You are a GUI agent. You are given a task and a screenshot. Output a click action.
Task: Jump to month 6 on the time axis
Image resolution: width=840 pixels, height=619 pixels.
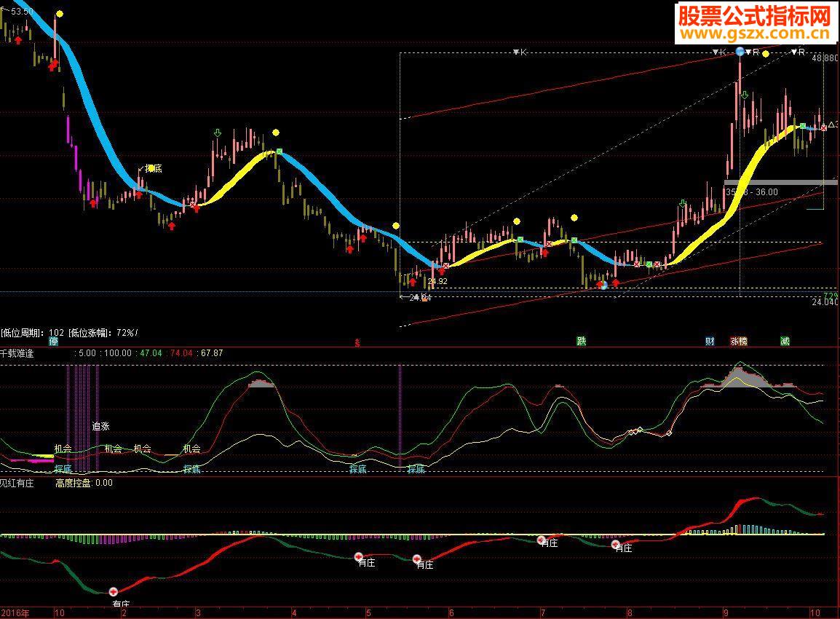(451, 612)
